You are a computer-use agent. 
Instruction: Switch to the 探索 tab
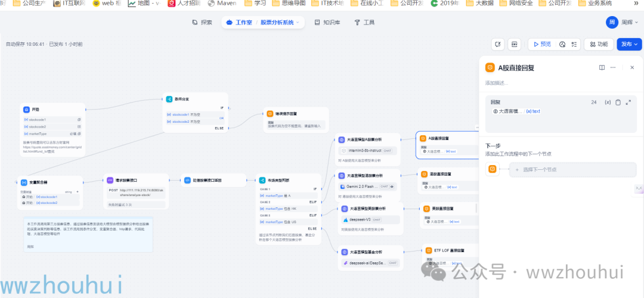tap(202, 23)
